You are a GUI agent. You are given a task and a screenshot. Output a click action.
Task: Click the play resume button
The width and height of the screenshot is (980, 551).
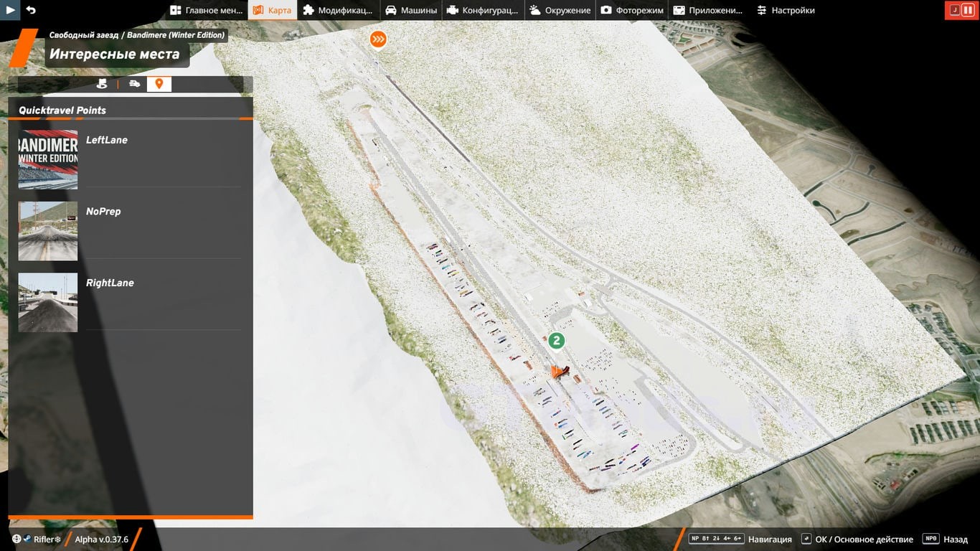(x=11, y=10)
